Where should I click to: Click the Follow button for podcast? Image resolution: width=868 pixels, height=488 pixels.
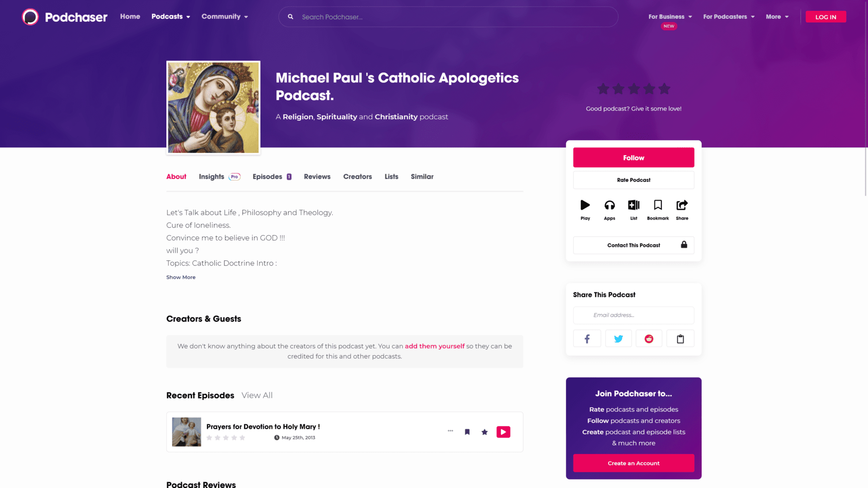[633, 157]
